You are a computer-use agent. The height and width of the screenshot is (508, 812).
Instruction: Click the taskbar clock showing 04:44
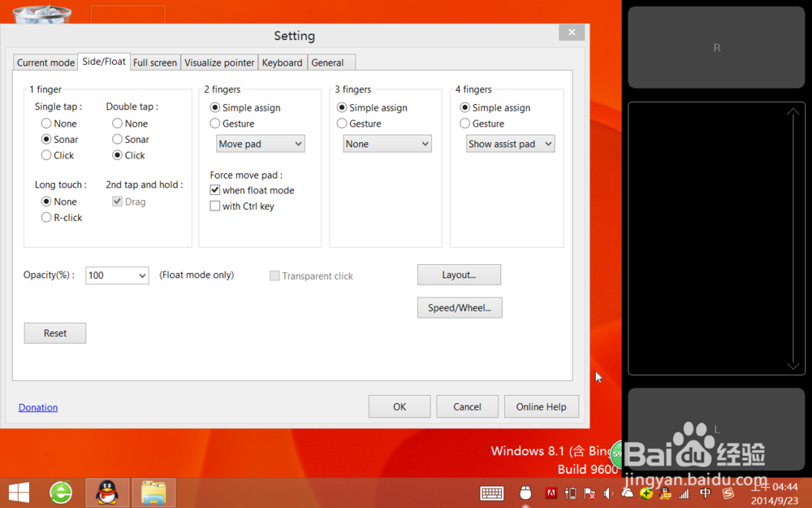pyautogui.click(x=775, y=493)
